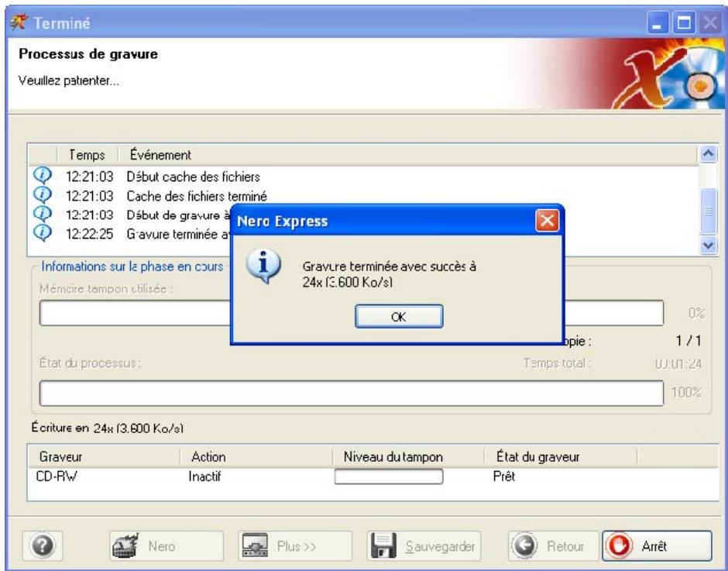
Task: Click the 'Écriture en 24x' status text
Action: click(108, 428)
